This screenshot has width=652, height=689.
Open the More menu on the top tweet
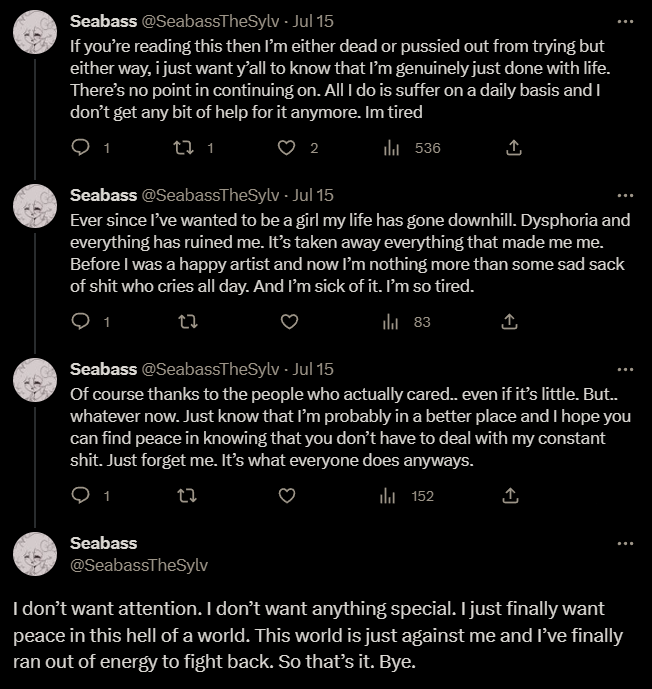click(625, 21)
